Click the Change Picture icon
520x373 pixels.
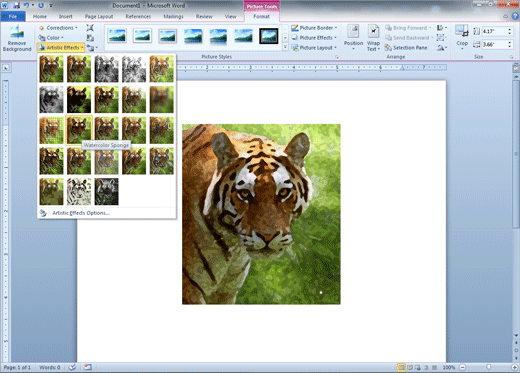click(x=90, y=38)
